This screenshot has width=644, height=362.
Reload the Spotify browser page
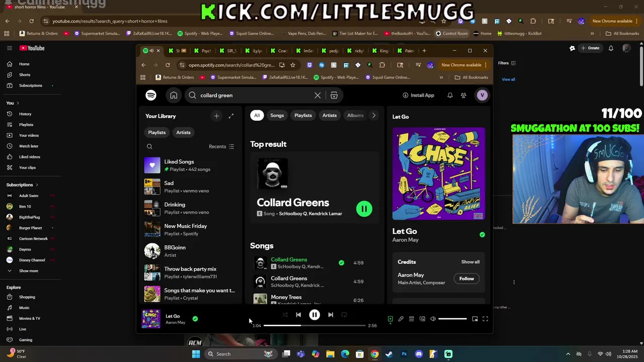(x=168, y=65)
